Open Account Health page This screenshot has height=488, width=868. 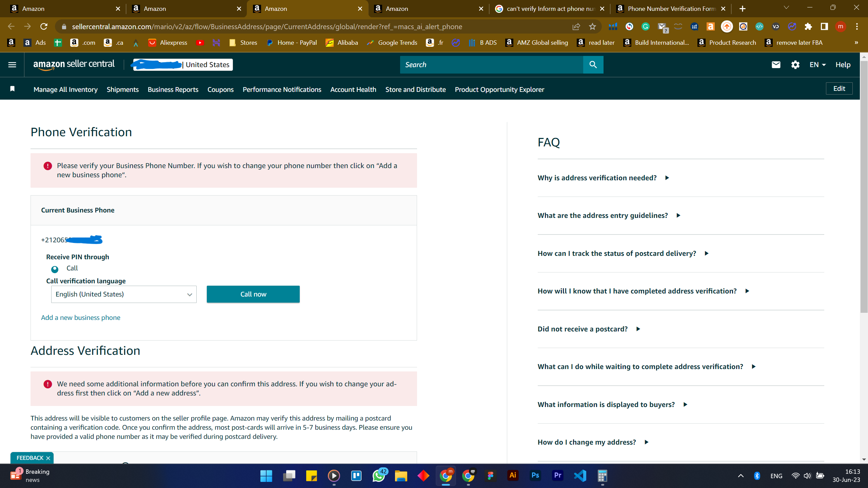click(x=353, y=89)
